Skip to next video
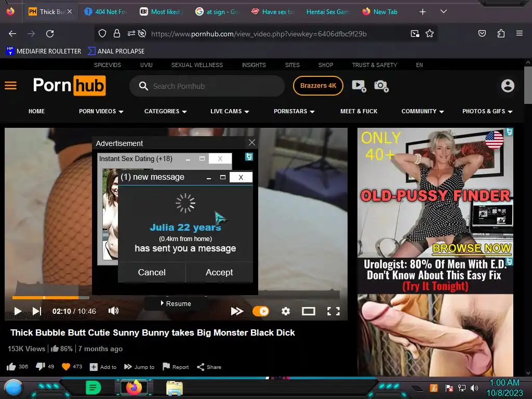 [x=37, y=311]
